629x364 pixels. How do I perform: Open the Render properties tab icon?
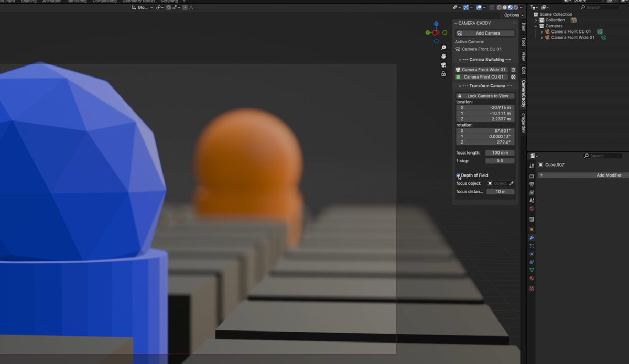532,176
